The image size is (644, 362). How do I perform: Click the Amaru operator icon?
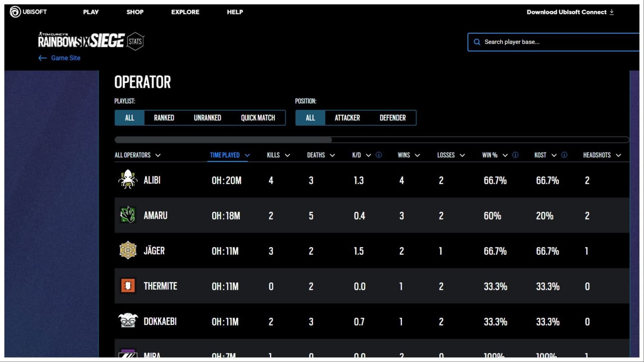tap(128, 216)
